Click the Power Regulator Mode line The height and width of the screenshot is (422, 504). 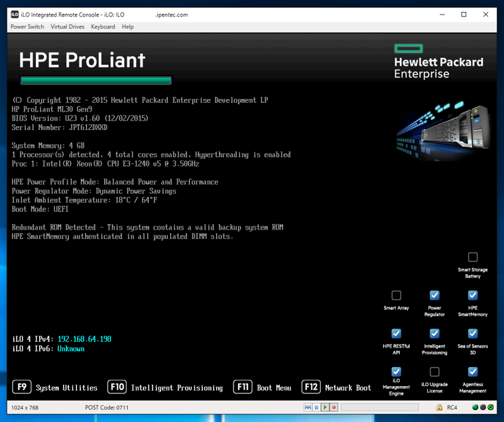click(94, 191)
